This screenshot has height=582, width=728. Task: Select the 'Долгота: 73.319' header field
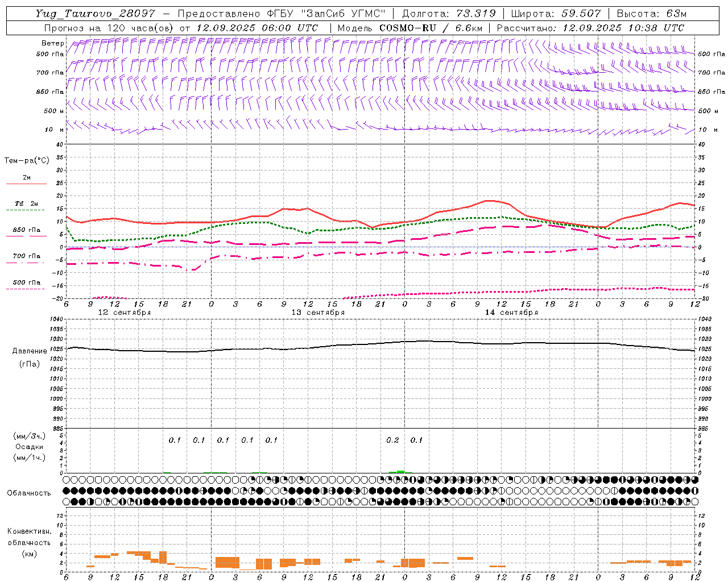[449, 14]
